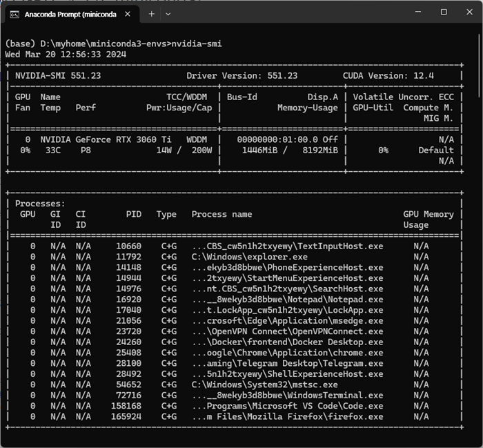
Task: Close the Anaconda Prompt tab
Action: click(x=128, y=14)
